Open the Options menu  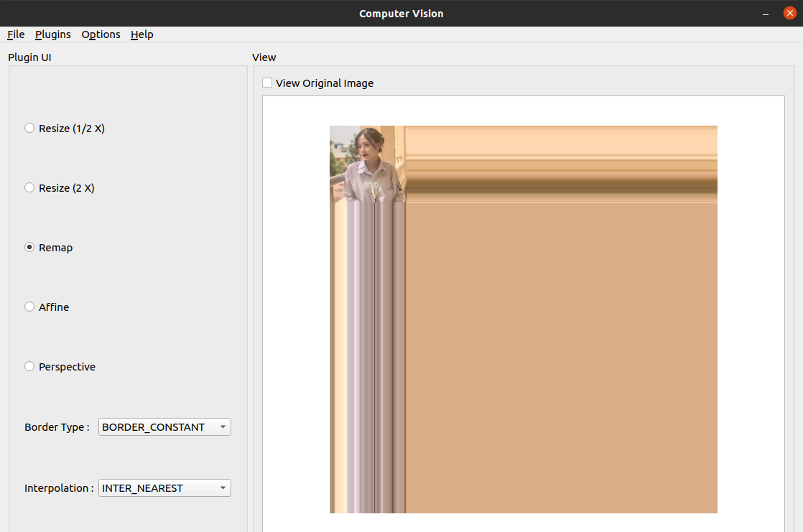[x=101, y=34]
